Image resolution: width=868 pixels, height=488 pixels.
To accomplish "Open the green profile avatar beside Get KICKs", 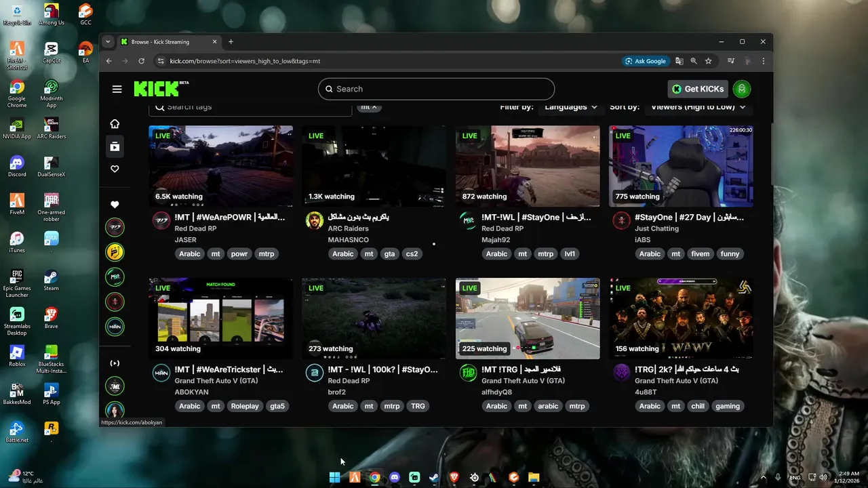I will (742, 89).
